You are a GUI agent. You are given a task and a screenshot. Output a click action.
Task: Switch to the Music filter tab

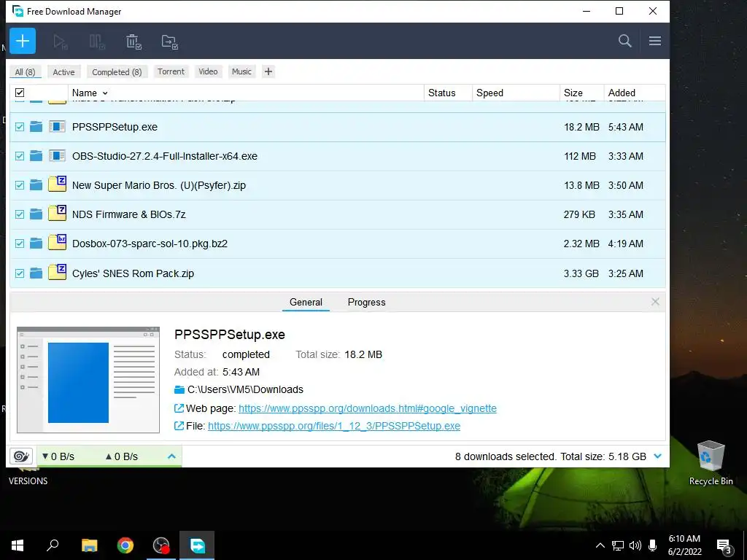tap(241, 71)
